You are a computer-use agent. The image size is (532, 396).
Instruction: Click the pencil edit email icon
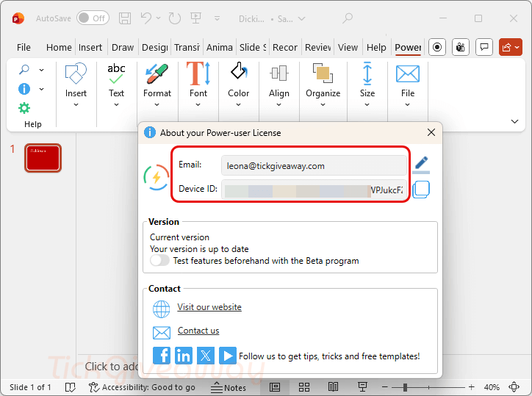(x=421, y=165)
